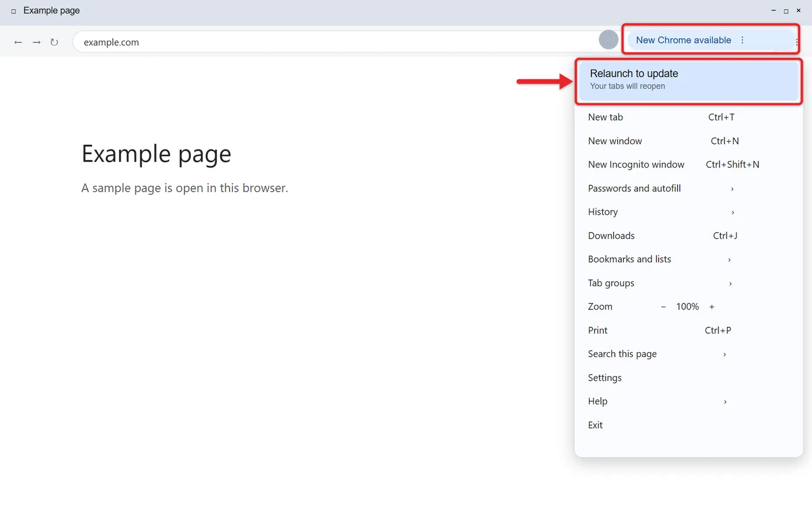Expand the Passwords and autofill submenu
The image size is (812, 514).
pyautogui.click(x=688, y=188)
